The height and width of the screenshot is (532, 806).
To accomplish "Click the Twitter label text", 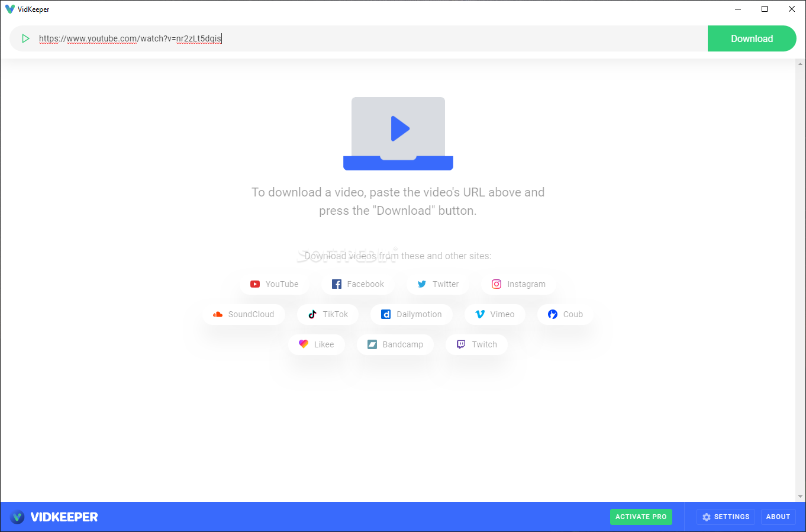I will (446, 284).
